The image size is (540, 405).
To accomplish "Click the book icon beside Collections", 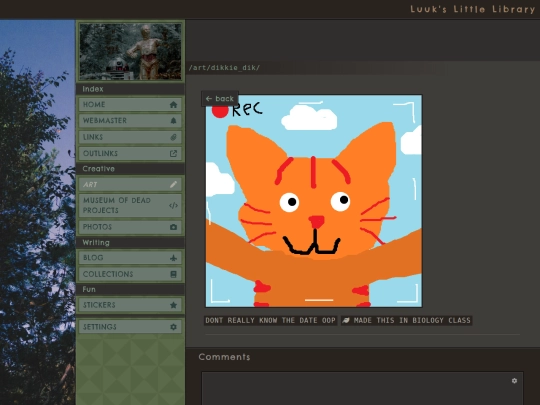I will coord(173,274).
